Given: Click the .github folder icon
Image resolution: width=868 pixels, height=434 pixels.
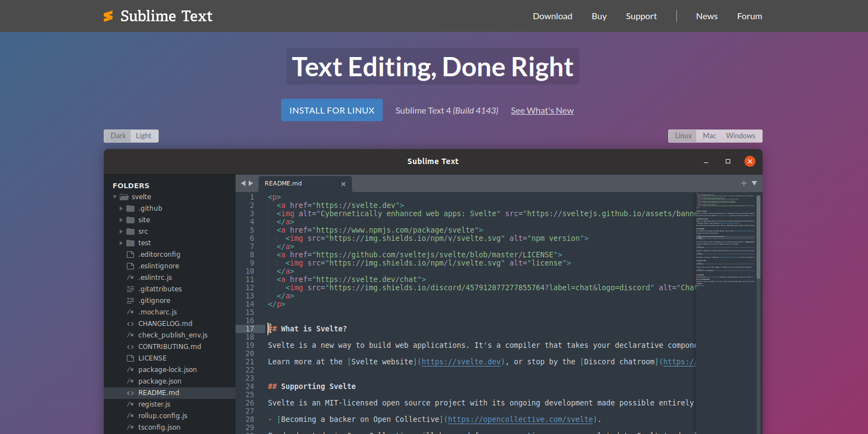Looking at the screenshot, I should tap(131, 208).
